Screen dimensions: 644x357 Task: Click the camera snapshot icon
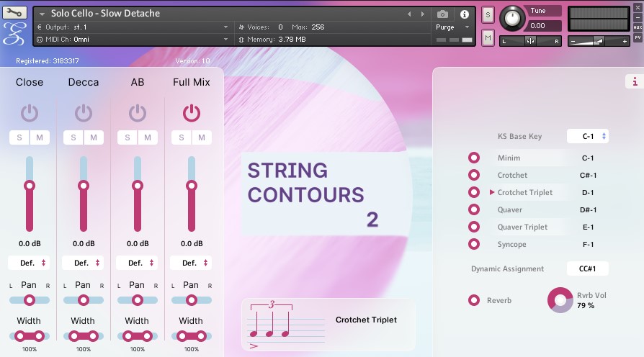442,14
